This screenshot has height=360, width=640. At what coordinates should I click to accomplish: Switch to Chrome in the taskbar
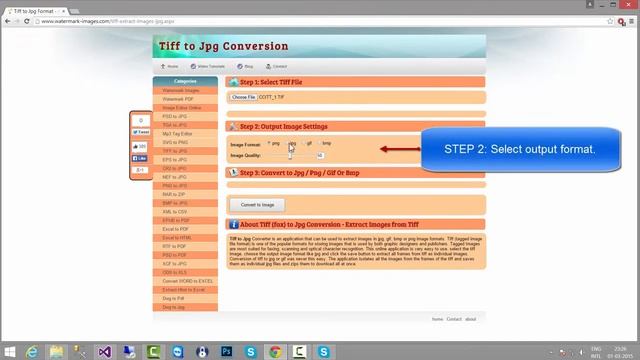point(275,352)
